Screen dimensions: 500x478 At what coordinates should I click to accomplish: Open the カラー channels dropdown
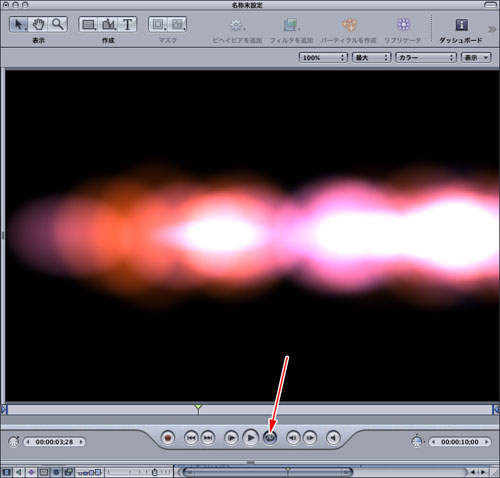point(426,58)
